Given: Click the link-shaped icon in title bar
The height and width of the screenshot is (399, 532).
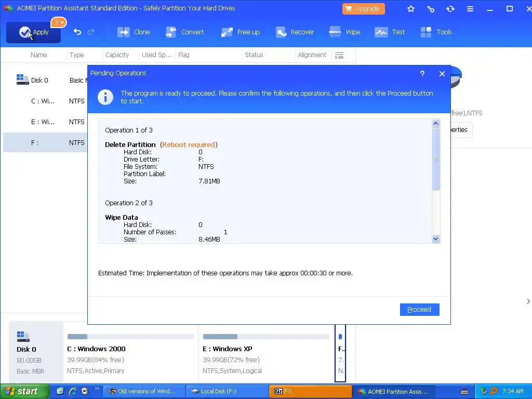Looking at the screenshot, I should (431, 9).
